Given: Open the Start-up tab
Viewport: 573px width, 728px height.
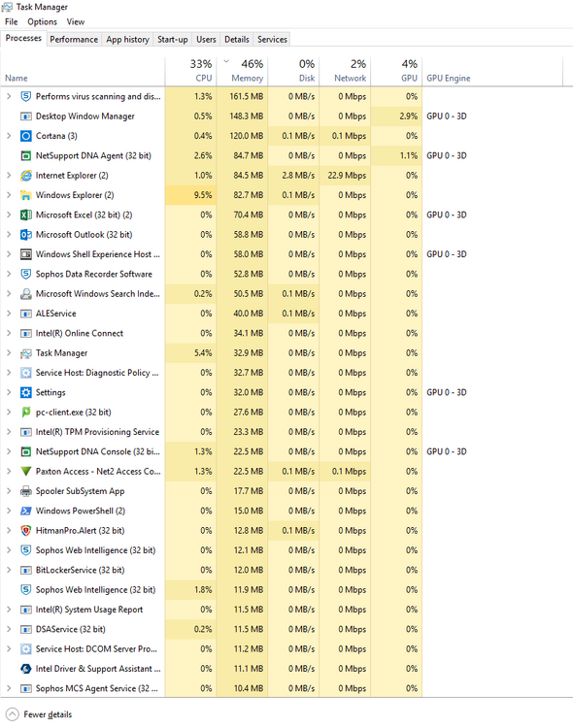Looking at the screenshot, I should (x=173, y=40).
